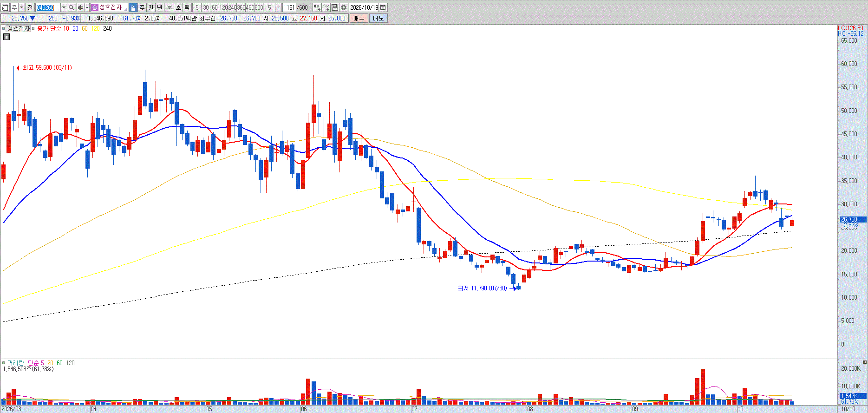Click the small square before 종가 단순 label
The height and width of the screenshot is (413, 868).
[x=33, y=29]
